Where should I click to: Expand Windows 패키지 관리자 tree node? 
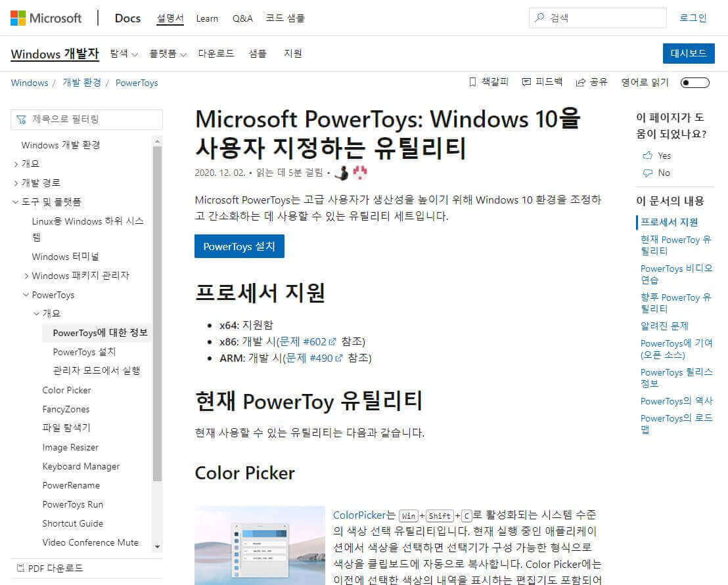pyautogui.click(x=26, y=276)
